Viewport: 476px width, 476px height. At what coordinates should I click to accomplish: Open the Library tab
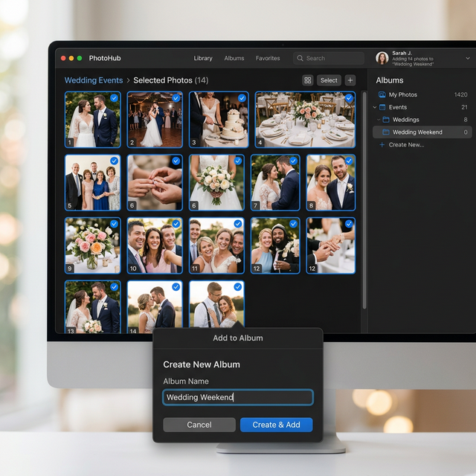coord(203,58)
